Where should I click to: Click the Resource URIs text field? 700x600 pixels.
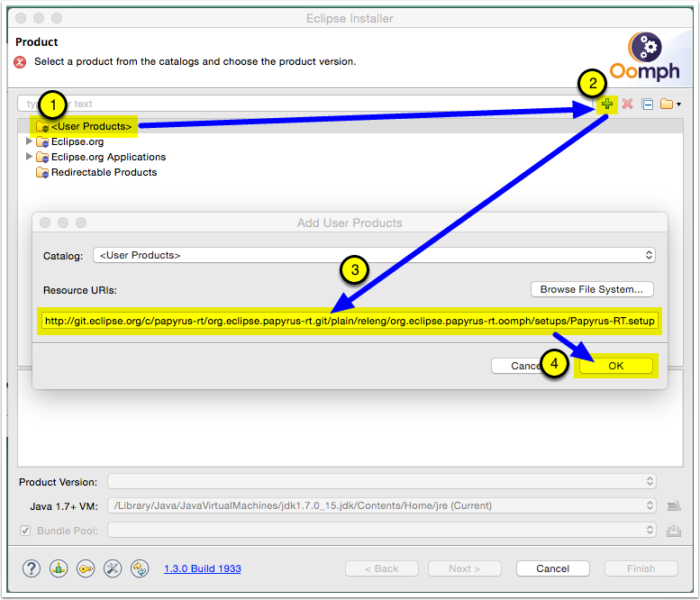pos(350,321)
